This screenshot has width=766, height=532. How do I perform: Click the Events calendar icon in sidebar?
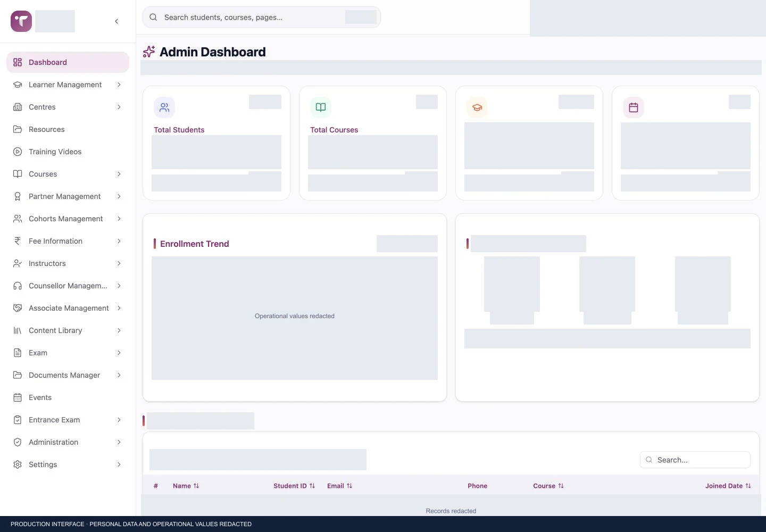[x=18, y=397]
